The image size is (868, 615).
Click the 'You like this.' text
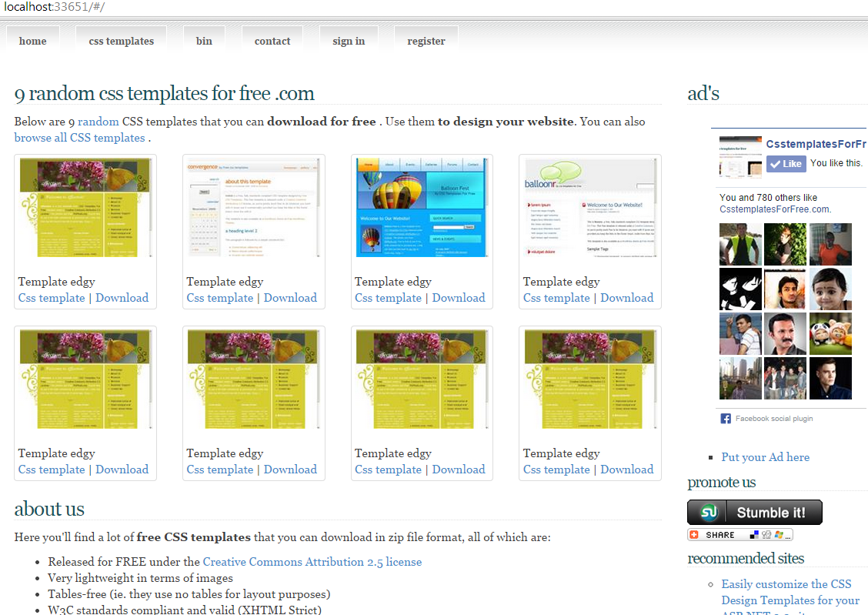pyautogui.click(x=836, y=162)
